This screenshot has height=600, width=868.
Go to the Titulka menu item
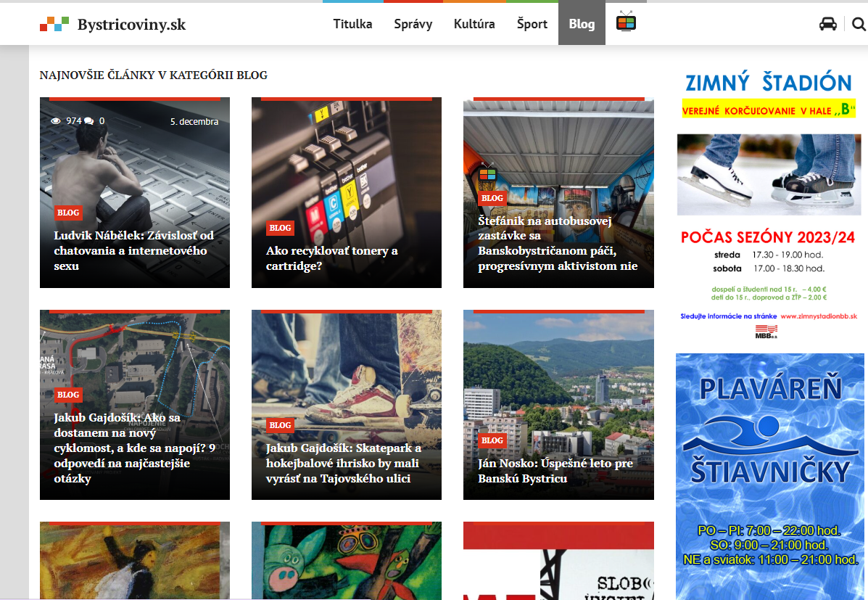click(x=352, y=24)
